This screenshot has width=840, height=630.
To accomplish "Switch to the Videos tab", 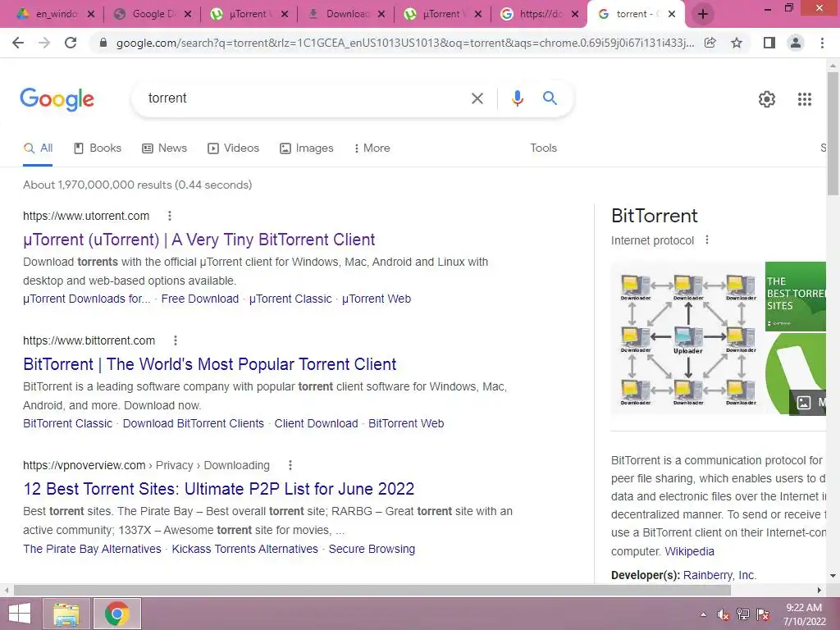I will tap(233, 148).
